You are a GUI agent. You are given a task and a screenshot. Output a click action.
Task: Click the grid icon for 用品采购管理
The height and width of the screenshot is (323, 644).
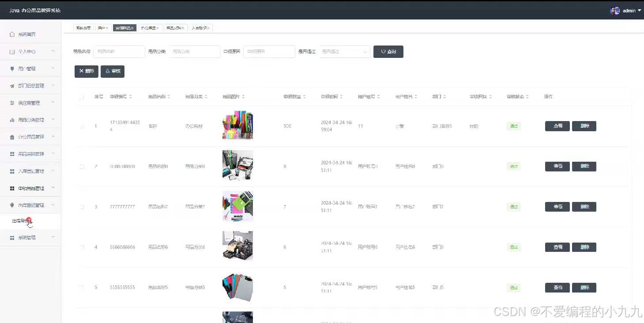point(12,154)
